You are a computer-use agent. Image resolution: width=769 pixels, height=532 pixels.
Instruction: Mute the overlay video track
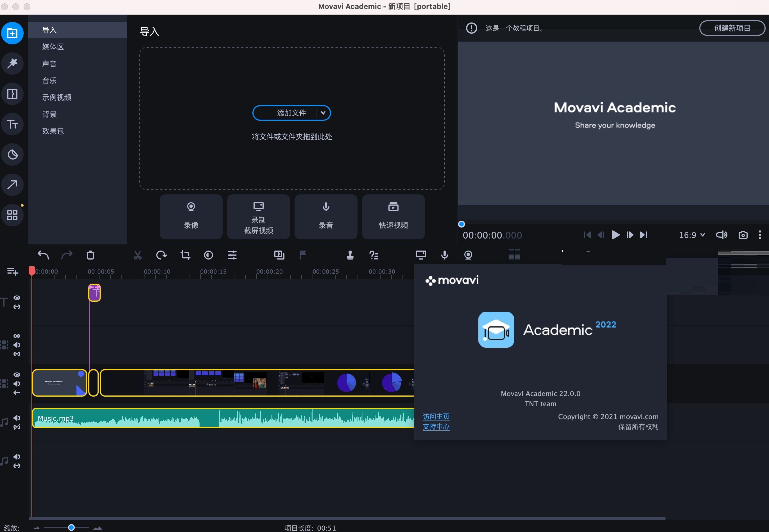click(17, 345)
